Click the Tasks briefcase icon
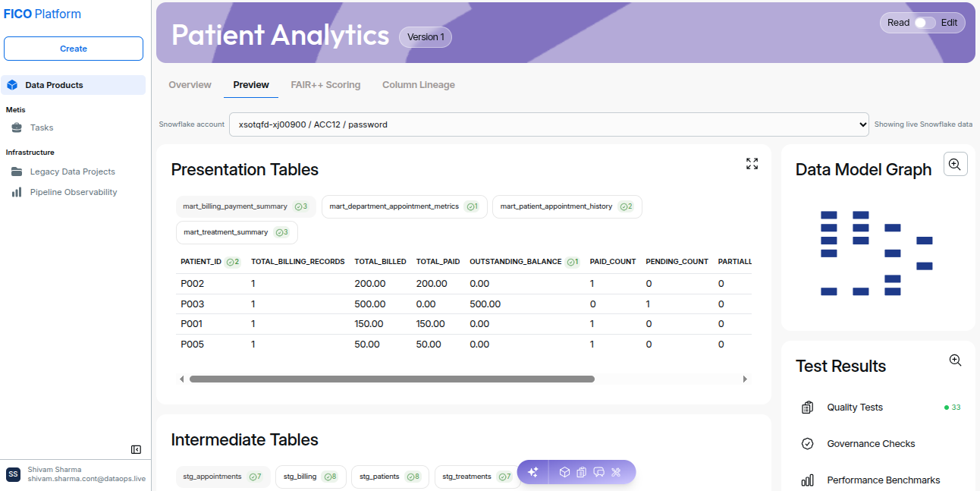Screen dimensions: 980x491 point(16,127)
